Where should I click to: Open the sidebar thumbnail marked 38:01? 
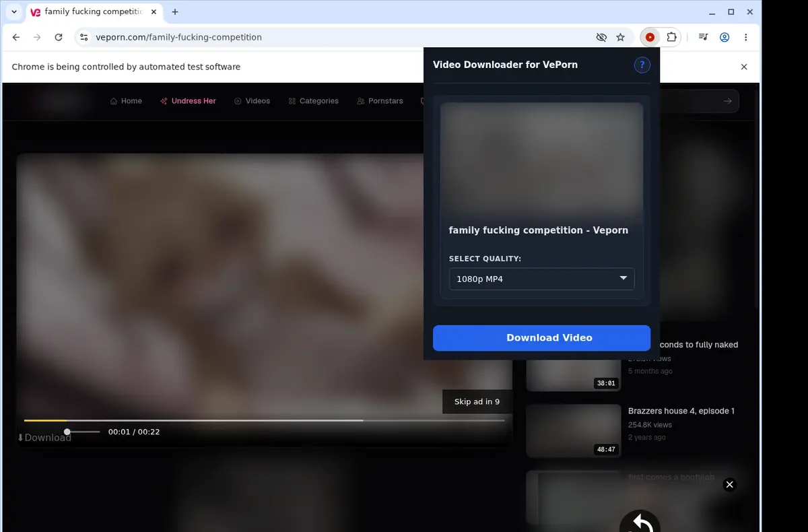tap(573, 366)
